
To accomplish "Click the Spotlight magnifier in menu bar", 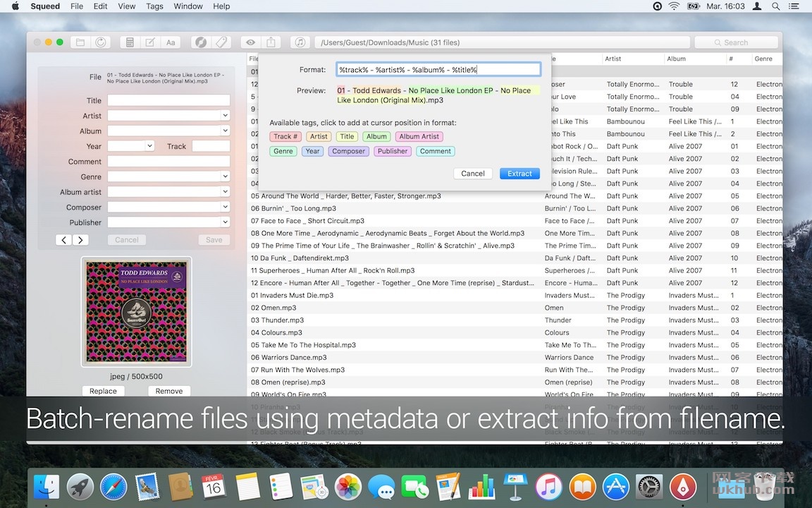I will click(x=776, y=6).
